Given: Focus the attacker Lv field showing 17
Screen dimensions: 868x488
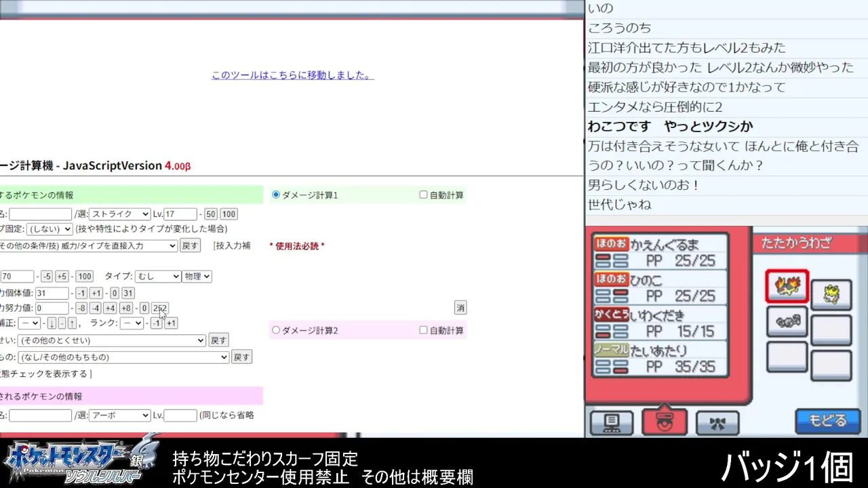Looking at the screenshot, I should tap(180, 214).
